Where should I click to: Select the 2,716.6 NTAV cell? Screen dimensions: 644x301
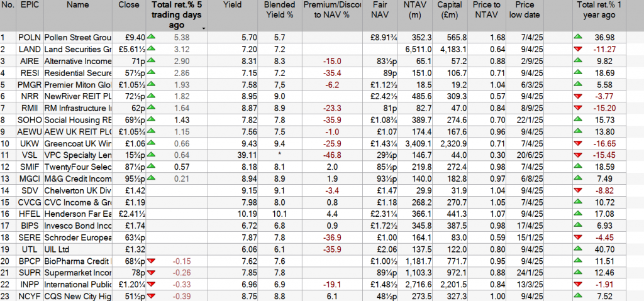click(416, 285)
